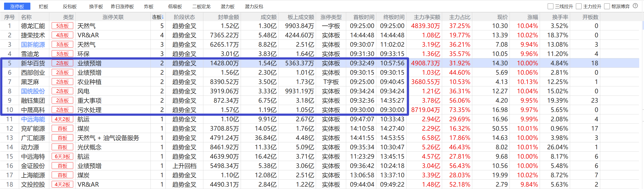
Task: Select the 德龙汇能 stock name
Action: point(33,26)
